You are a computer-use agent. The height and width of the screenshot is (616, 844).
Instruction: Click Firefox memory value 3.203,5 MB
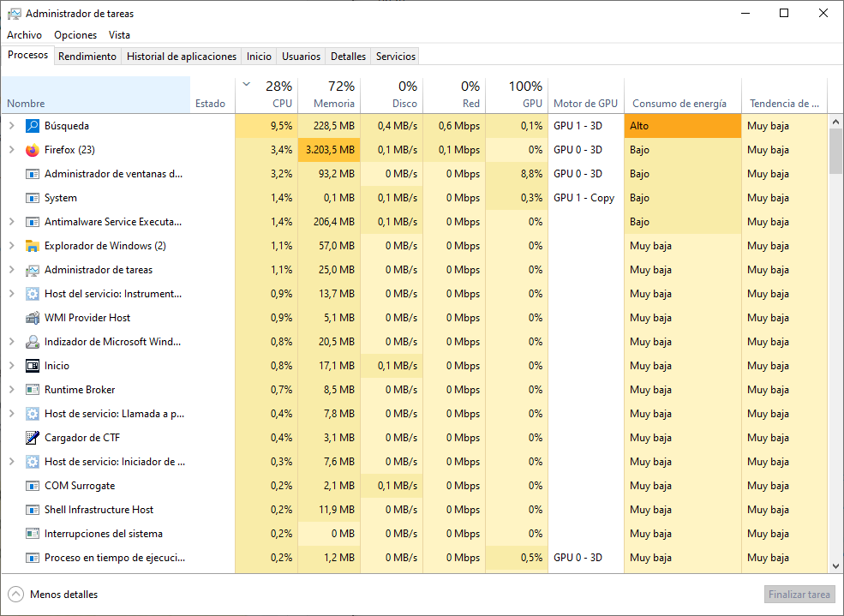tap(329, 150)
